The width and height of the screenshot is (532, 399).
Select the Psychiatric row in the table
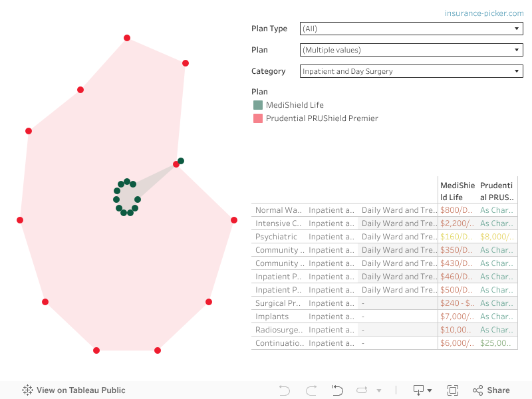tap(277, 237)
